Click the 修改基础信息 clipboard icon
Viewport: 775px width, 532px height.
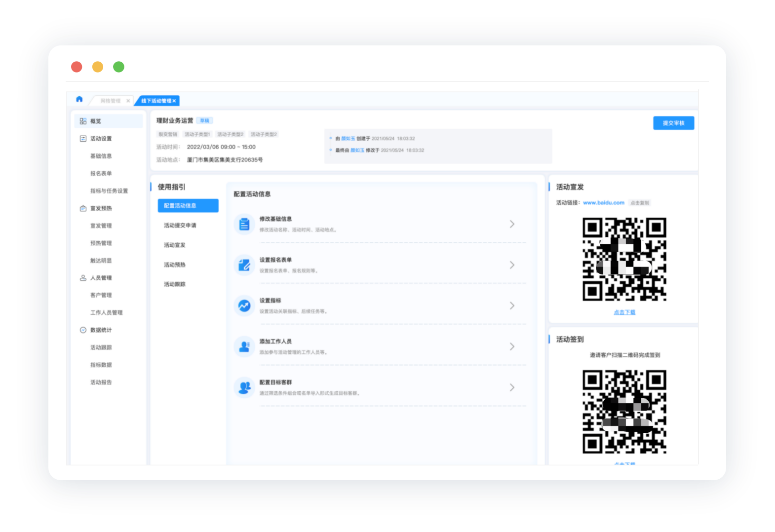(x=244, y=224)
